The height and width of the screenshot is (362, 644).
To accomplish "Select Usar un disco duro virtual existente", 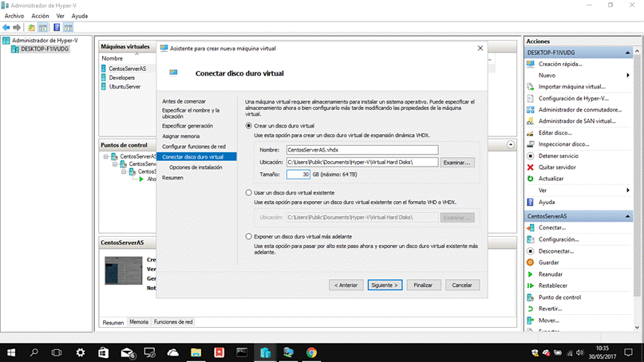I will (248, 192).
